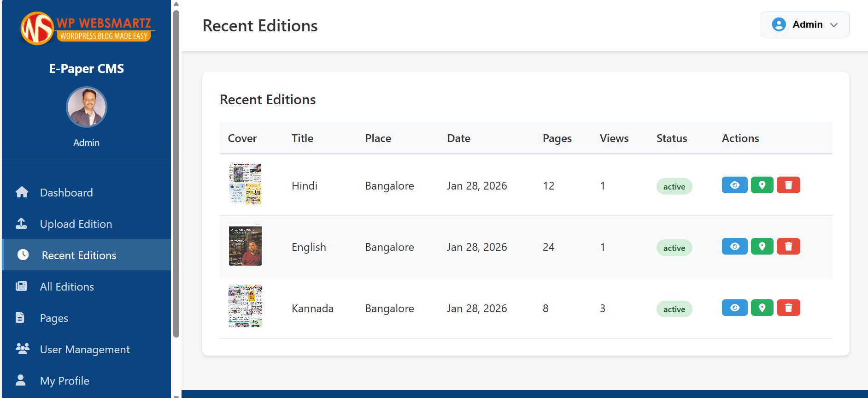Click the WP WebSmartz logo
This screenshot has height=398, width=868.
(86, 28)
